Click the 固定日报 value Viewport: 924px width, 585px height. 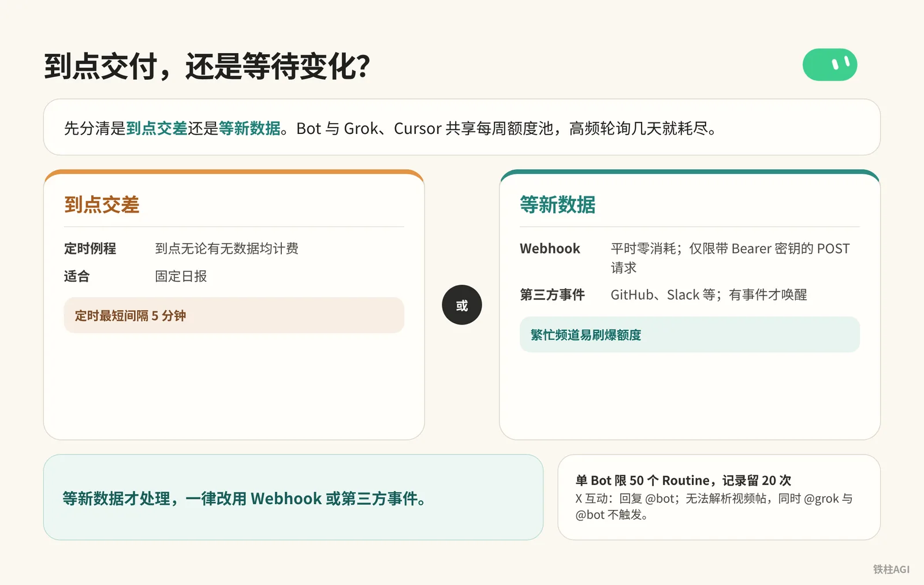181,276
